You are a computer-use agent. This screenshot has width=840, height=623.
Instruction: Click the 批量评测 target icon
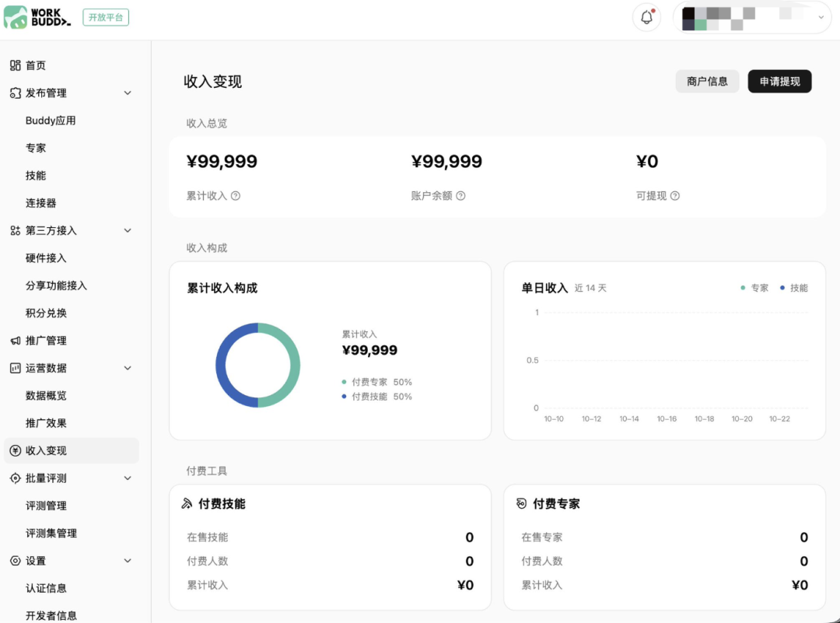pos(15,478)
